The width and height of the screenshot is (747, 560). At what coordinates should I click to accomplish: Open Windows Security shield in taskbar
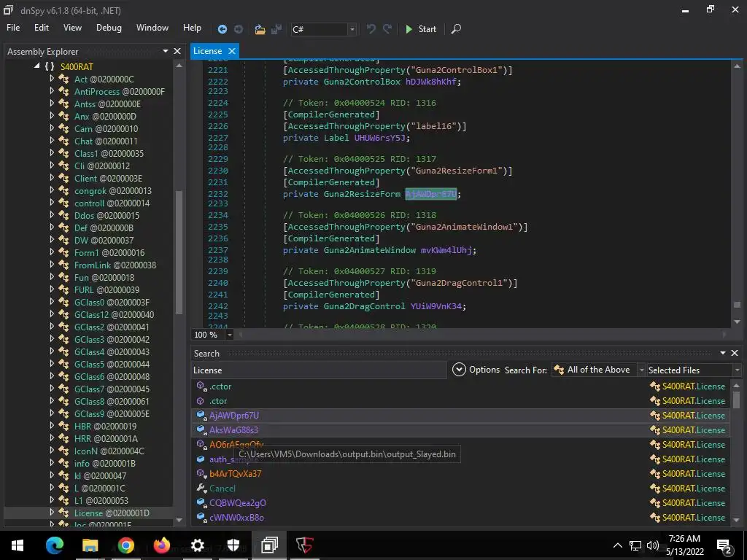click(233, 545)
